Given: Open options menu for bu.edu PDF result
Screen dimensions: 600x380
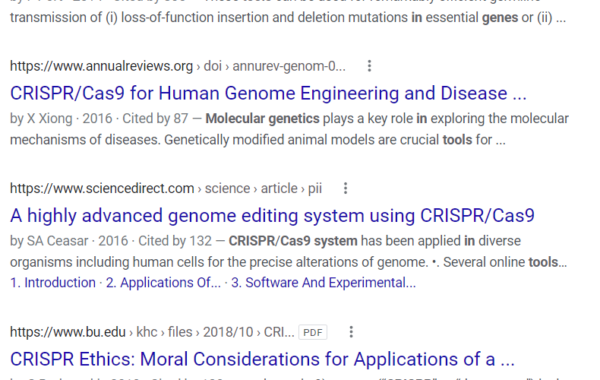Looking at the screenshot, I should (351, 332).
